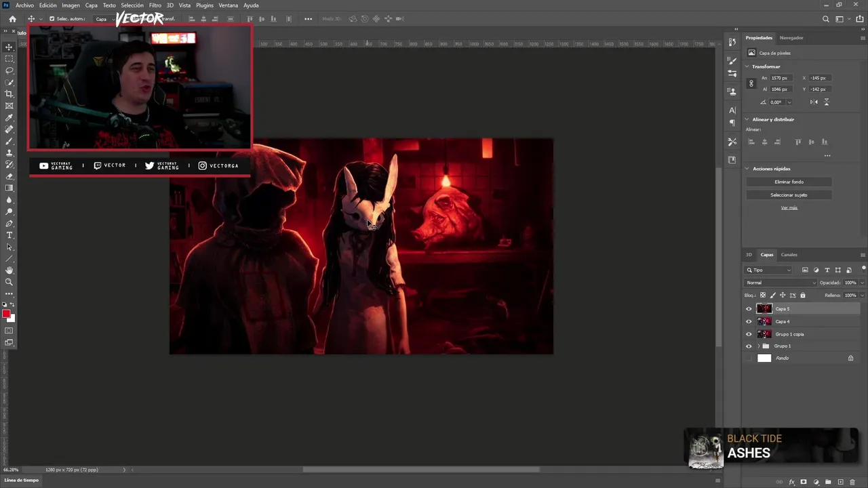
Task: Toggle the Selec. autom. checkbox
Action: click(52, 19)
